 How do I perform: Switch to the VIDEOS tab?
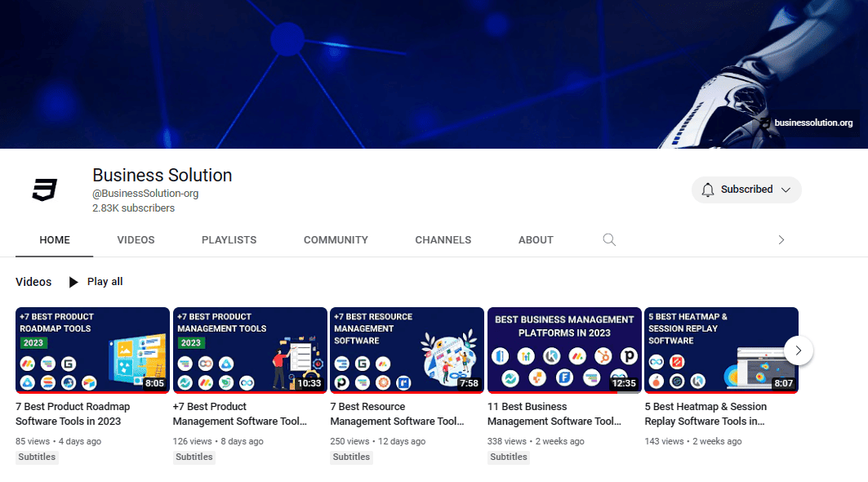coord(136,239)
